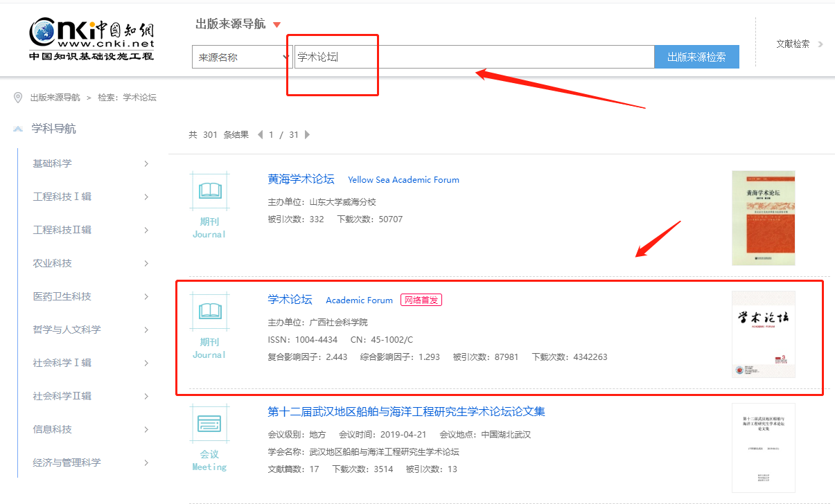Click the CNKI logo
Image resolution: width=835 pixels, height=504 pixels.
coord(91,38)
